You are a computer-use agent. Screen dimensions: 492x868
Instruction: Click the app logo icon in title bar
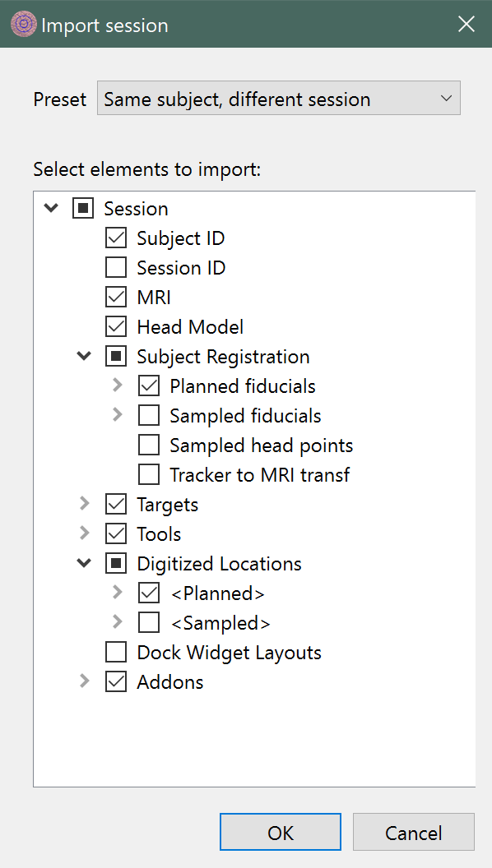[x=23, y=25]
